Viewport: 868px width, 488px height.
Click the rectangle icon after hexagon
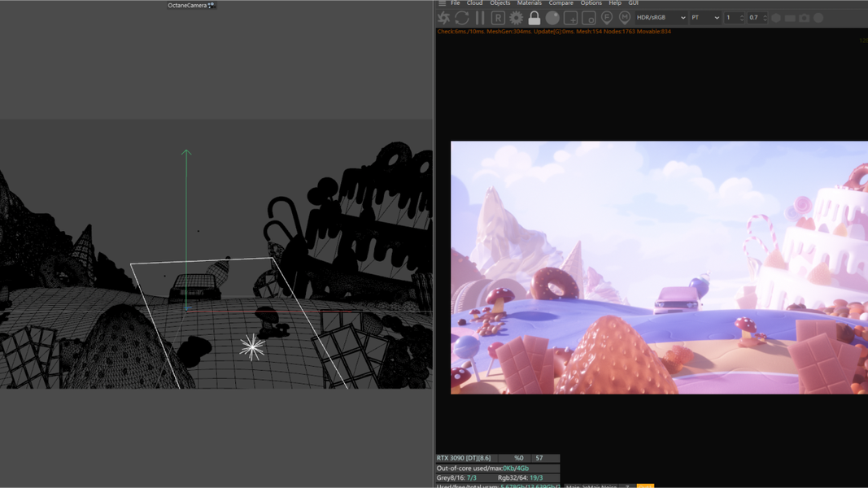coord(790,18)
